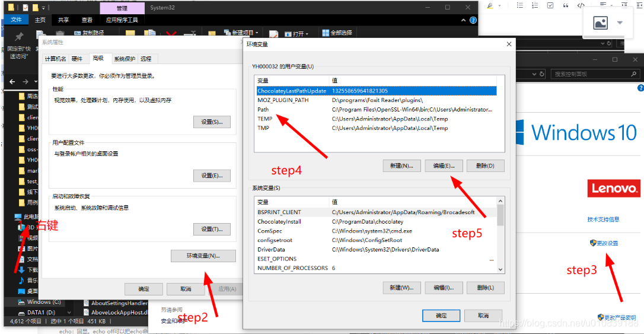Click New(W) for system variables
Image resolution: width=644 pixels, height=334 pixels.
pos(401,288)
